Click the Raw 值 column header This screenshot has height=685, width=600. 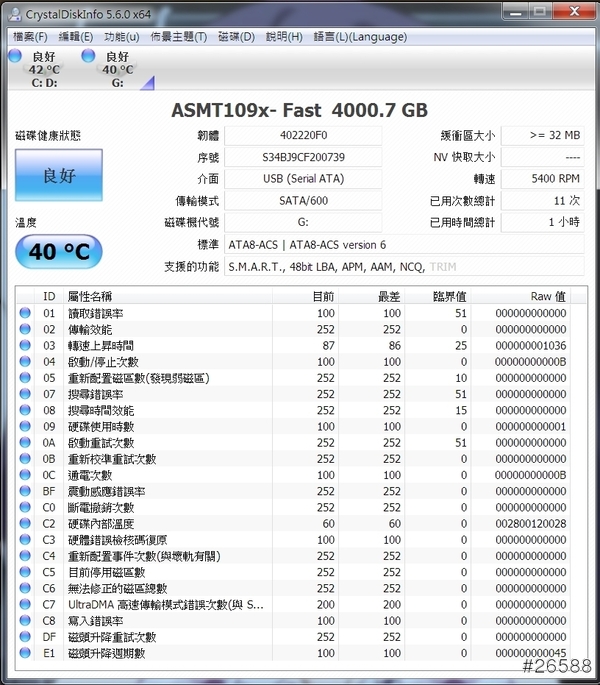(546, 296)
